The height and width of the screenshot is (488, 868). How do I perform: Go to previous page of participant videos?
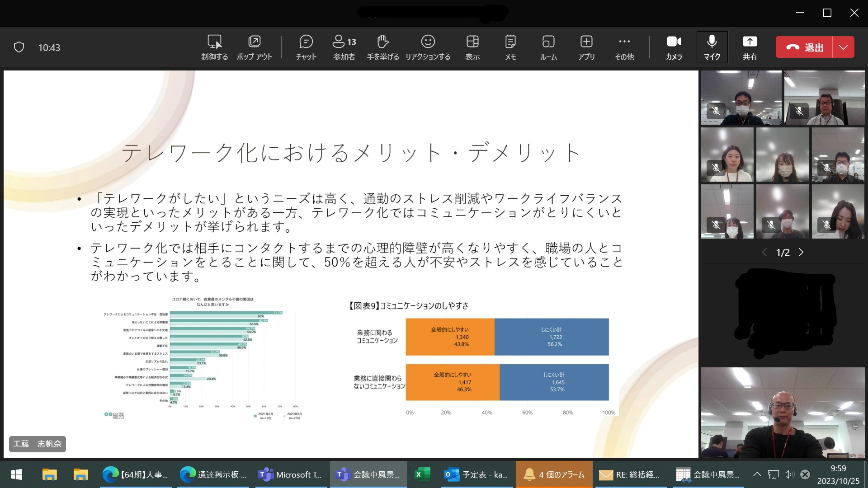[x=764, y=252]
